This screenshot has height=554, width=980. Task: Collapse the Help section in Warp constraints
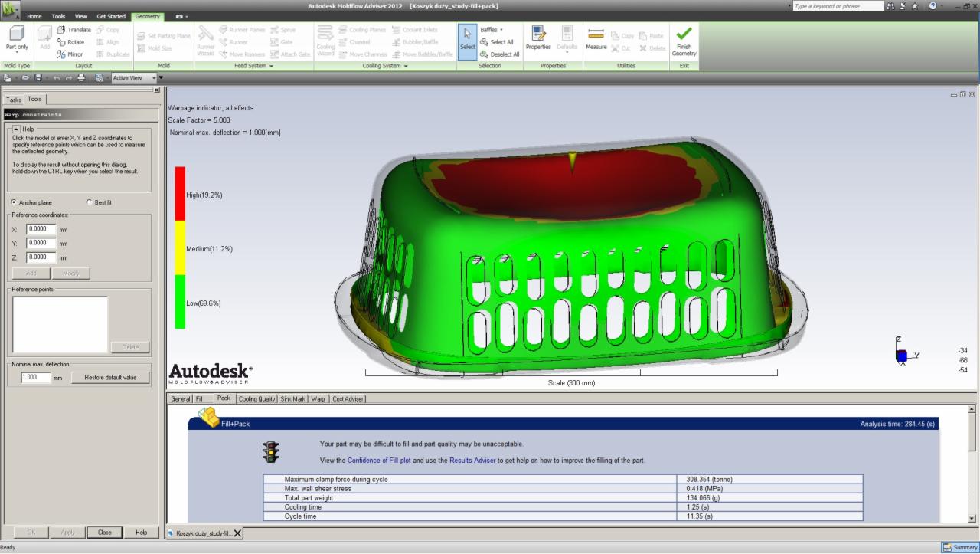[x=16, y=129]
